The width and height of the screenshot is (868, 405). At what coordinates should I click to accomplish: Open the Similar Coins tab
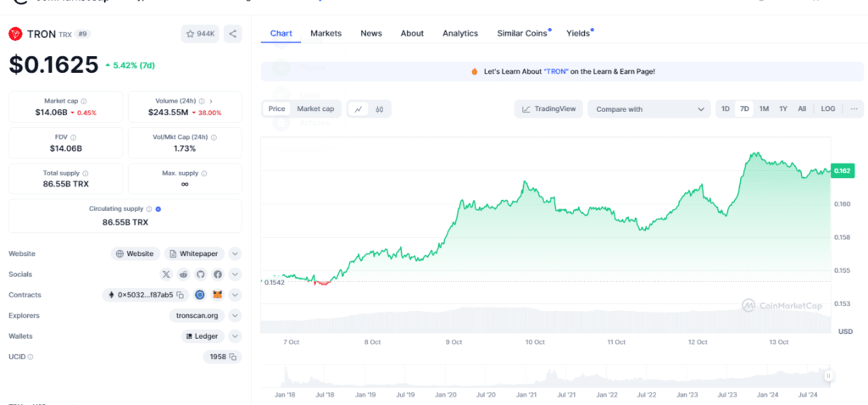tap(522, 33)
